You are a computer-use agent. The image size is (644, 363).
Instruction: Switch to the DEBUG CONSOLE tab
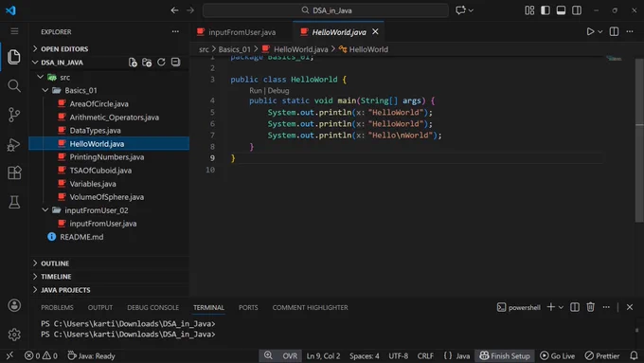coord(152,307)
